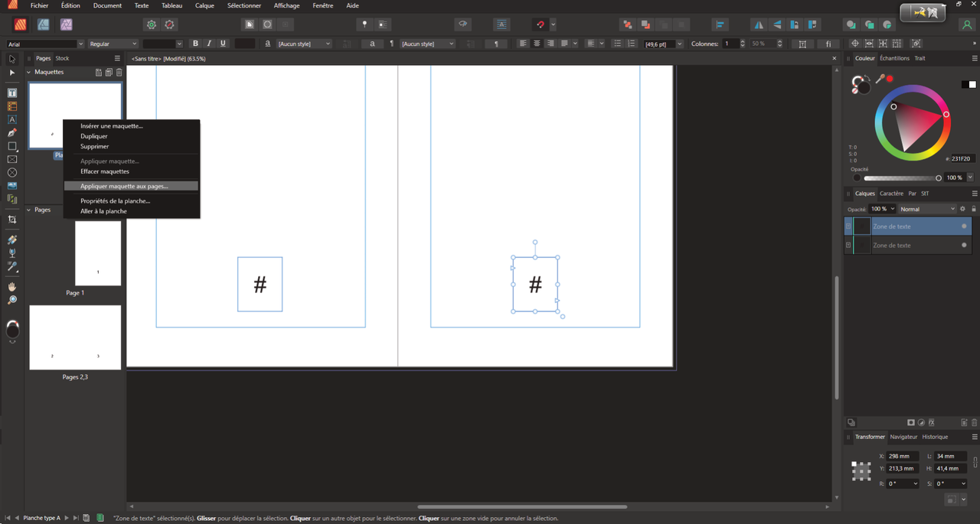Align text center
The image size is (980, 524).
(x=537, y=44)
